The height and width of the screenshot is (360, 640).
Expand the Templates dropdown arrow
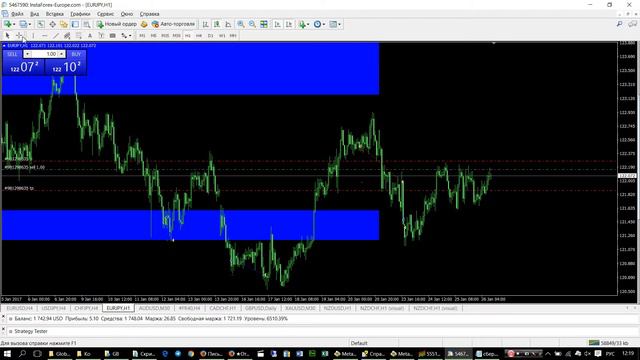point(339,24)
